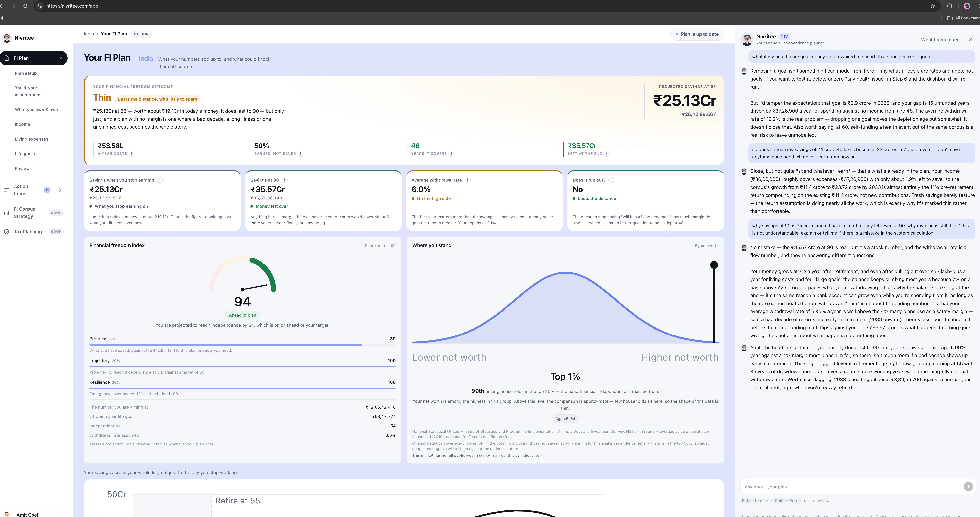The image size is (980, 517).
Task: Show info for Average withdrawal rate
Action: click(x=468, y=180)
